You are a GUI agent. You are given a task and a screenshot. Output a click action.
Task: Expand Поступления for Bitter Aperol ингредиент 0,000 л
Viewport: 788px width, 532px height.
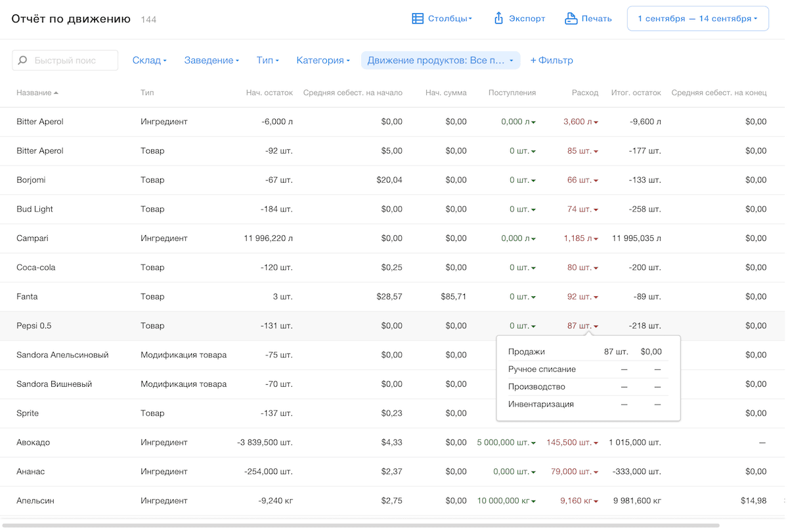(519, 122)
